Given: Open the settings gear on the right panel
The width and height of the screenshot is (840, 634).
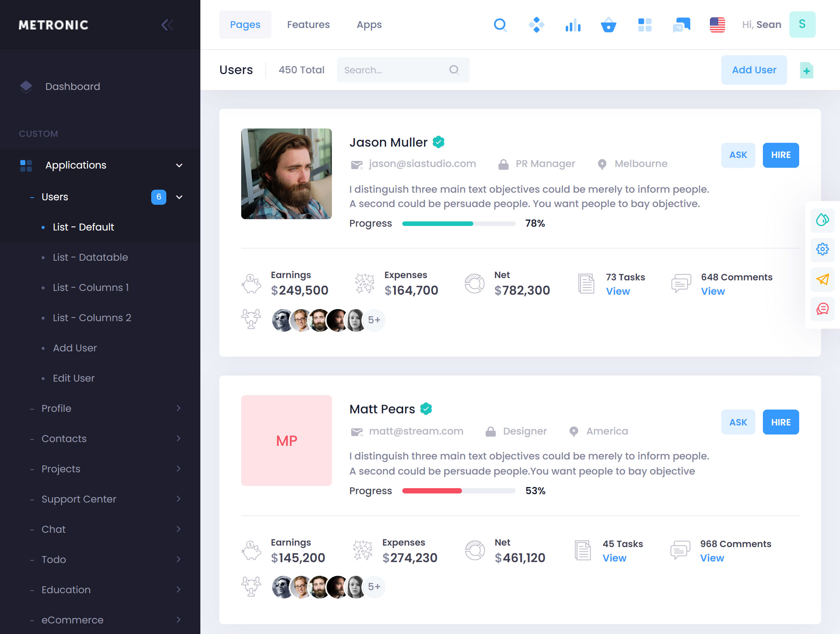Looking at the screenshot, I should point(822,249).
